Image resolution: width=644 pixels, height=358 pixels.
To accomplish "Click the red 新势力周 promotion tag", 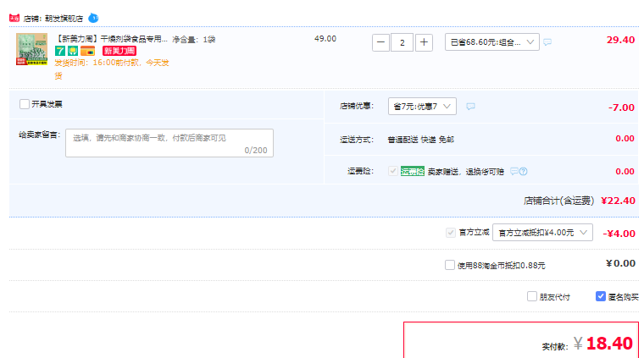I will pos(119,51).
